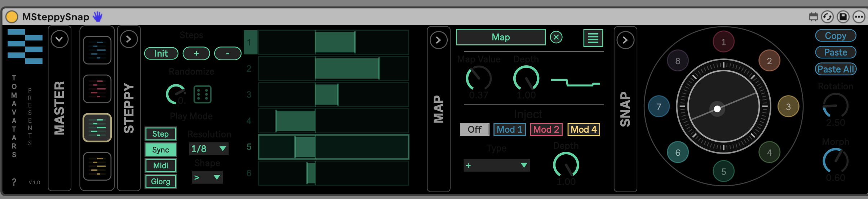Select the yellow preset icon at bottom
Screen dimensions: 868x199
pyautogui.click(x=97, y=166)
